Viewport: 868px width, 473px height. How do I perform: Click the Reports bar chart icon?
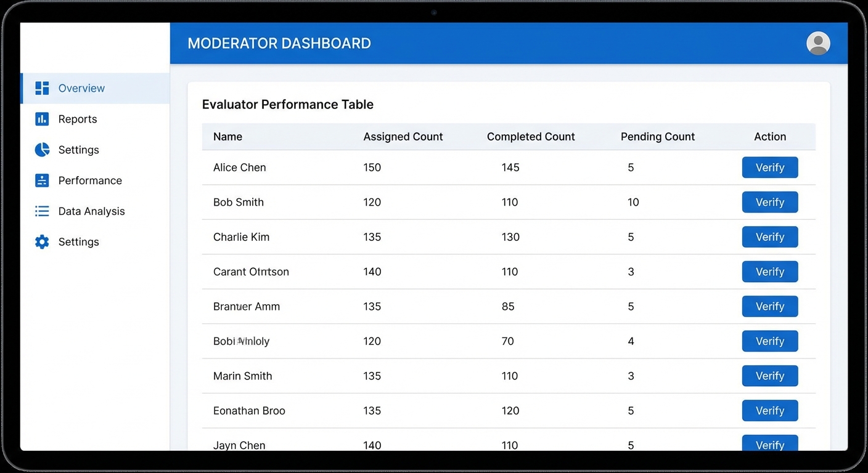coord(41,119)
